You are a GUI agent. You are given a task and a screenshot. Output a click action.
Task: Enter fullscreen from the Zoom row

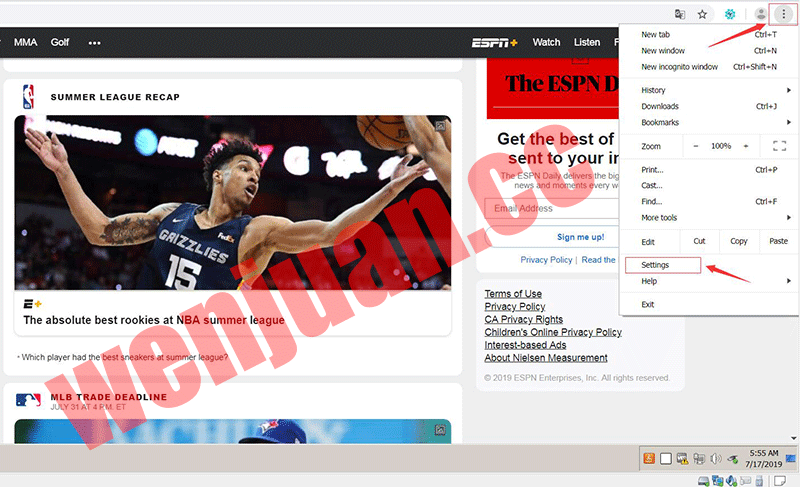click(779, 146)
